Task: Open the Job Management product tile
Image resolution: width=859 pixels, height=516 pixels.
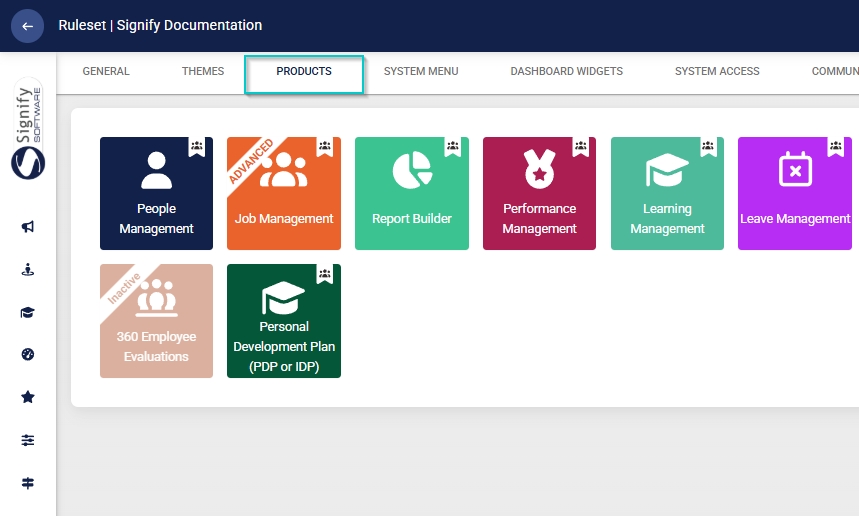Action: (284, 193)
